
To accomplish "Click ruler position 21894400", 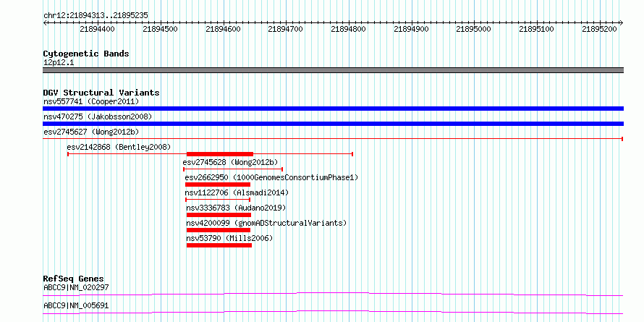I will click(98, 29).
